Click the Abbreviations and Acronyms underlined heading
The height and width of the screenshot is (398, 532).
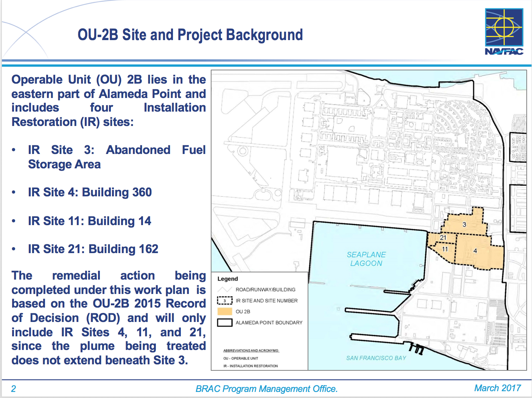point(251,351)
